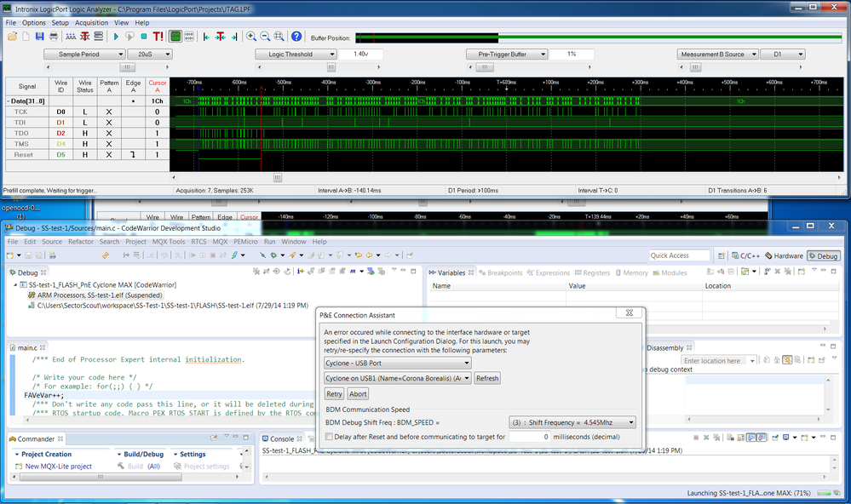
Task: Click the 1.40v threshold value field
Action: pos(361,54)
